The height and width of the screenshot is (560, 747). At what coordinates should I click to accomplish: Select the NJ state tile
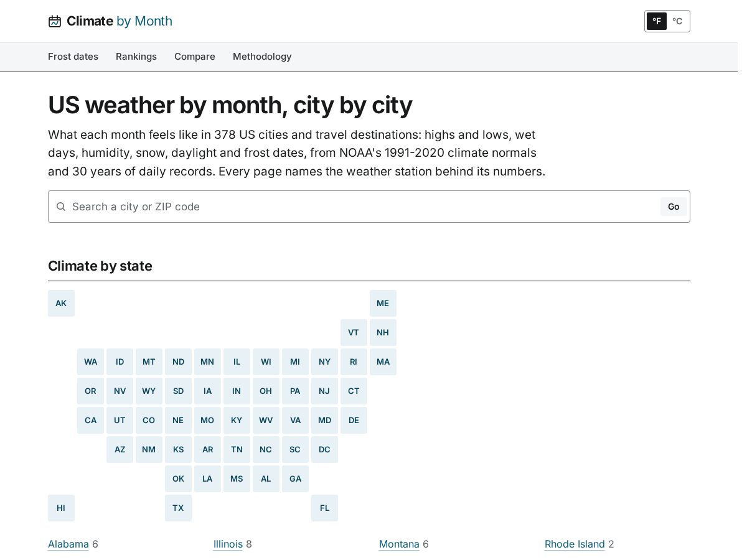click(x=324, y=391)
